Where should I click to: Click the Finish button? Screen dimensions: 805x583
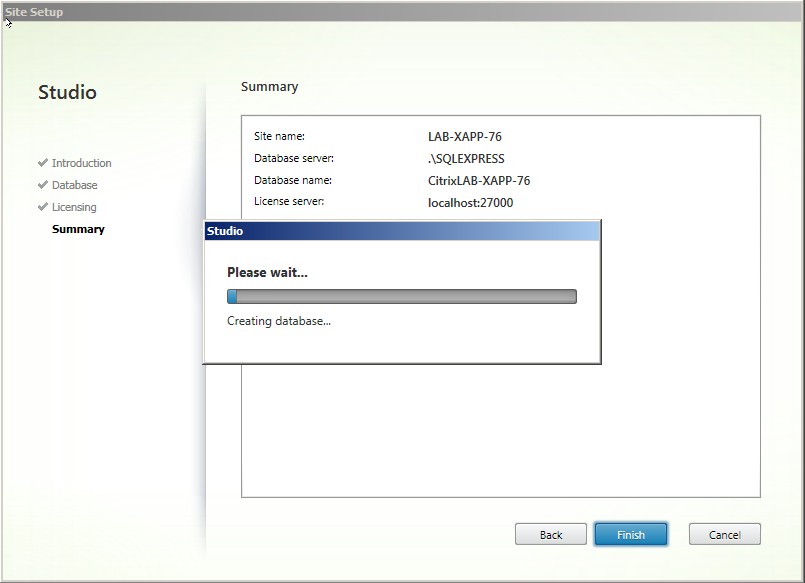click(630, 534)
